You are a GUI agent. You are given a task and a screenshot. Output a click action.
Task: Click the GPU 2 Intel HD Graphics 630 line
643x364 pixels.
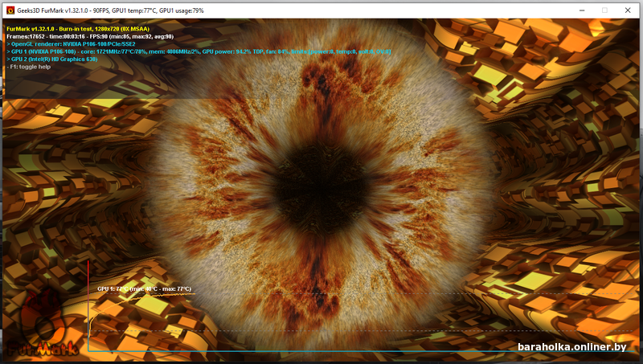pos(52,59)
